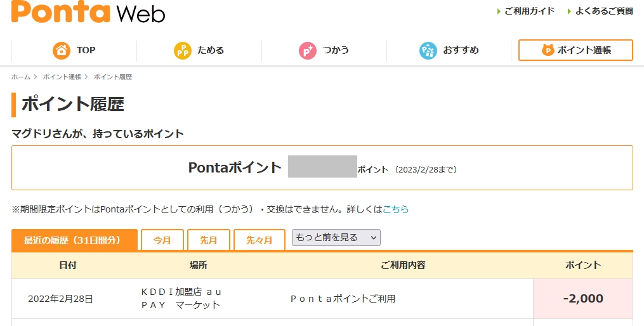
Task: Click the おすすめ navigation menu label
Action: (x=461, y=50)
